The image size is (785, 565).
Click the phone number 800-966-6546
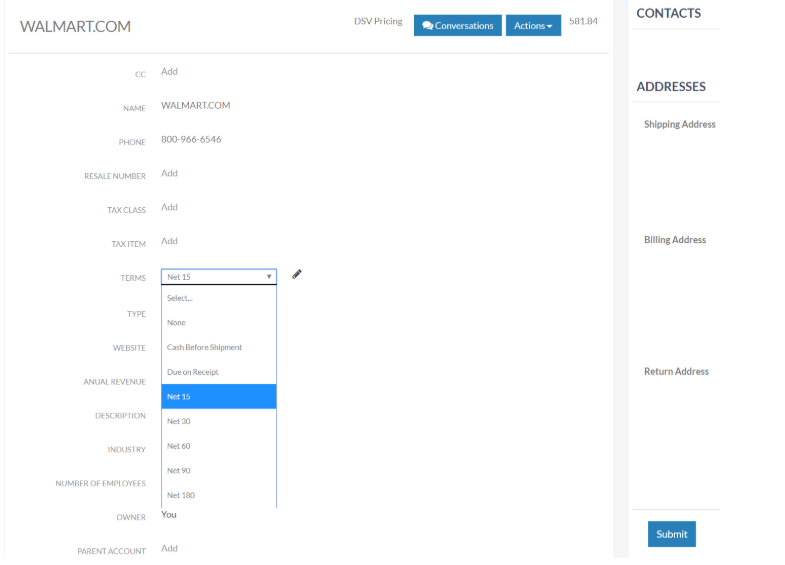coord(191,140)
